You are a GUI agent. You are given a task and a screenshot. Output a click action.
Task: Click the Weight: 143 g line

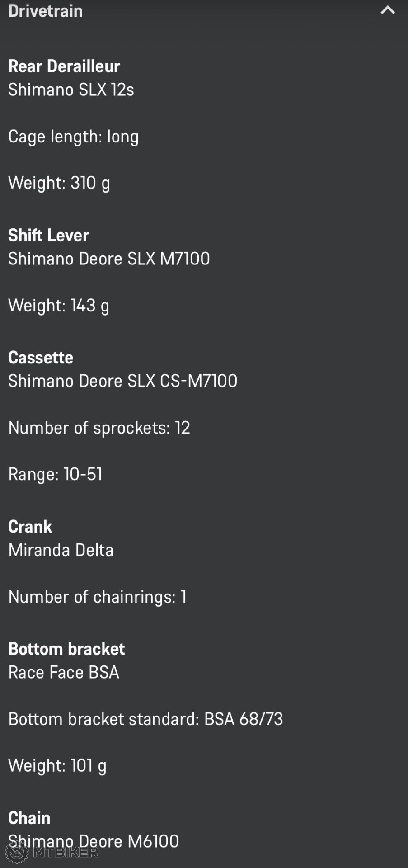[59, 306]
